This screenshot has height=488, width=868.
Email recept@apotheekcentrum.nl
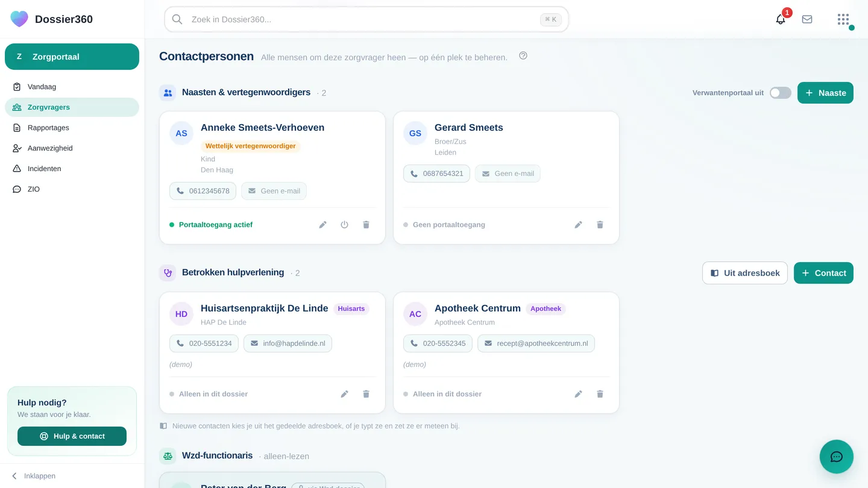point(536,343)
